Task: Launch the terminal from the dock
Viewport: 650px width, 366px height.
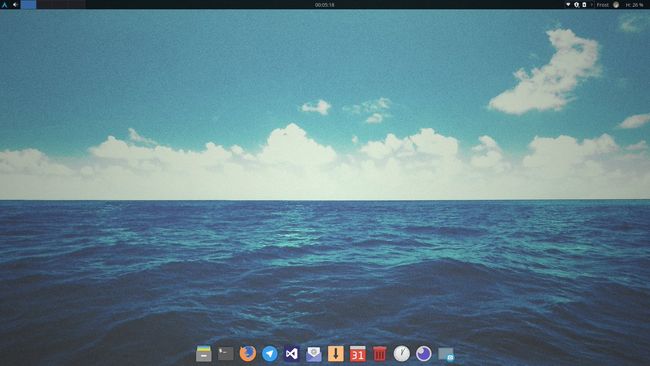Action: click(226, 354)
